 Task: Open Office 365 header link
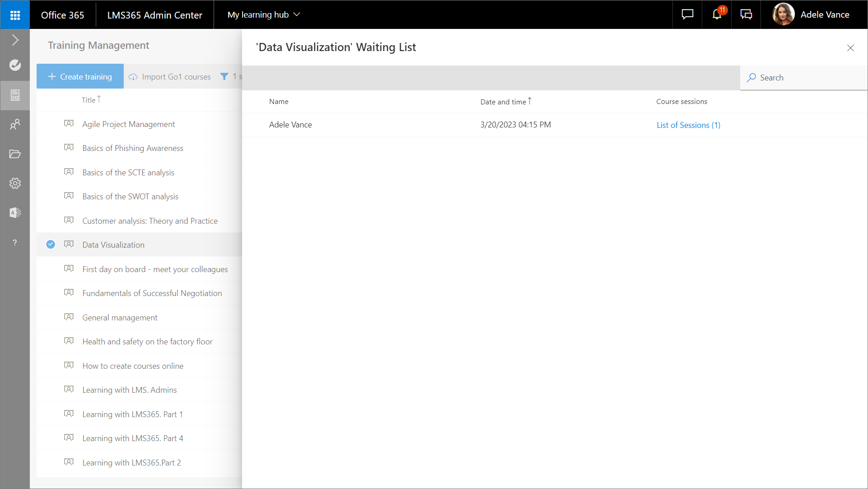point(62,15)
